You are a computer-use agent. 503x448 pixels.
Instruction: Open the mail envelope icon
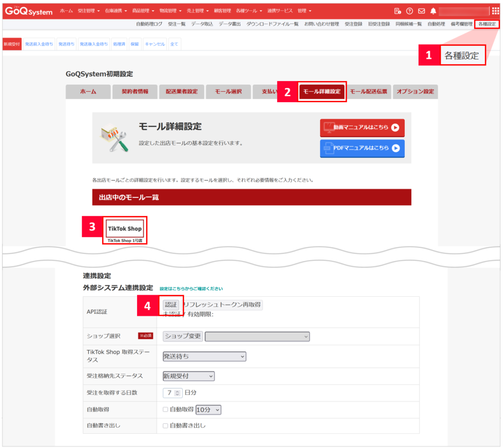coord(421,11)
